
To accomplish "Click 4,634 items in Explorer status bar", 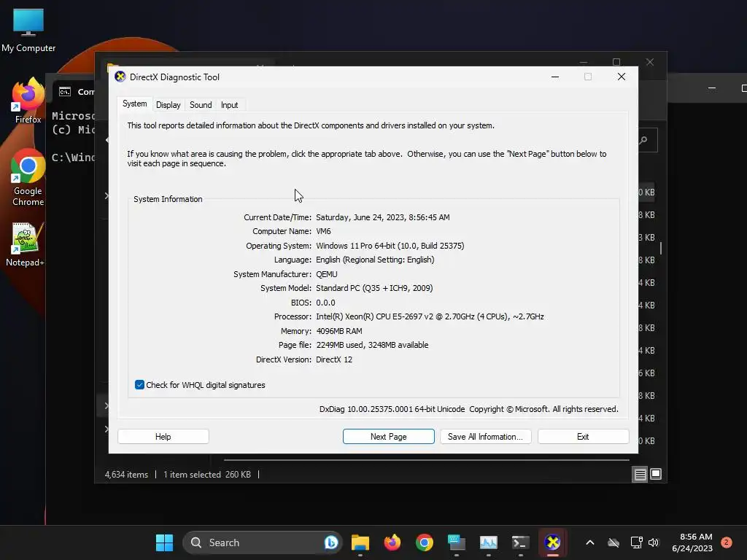I will coord(126,475).
